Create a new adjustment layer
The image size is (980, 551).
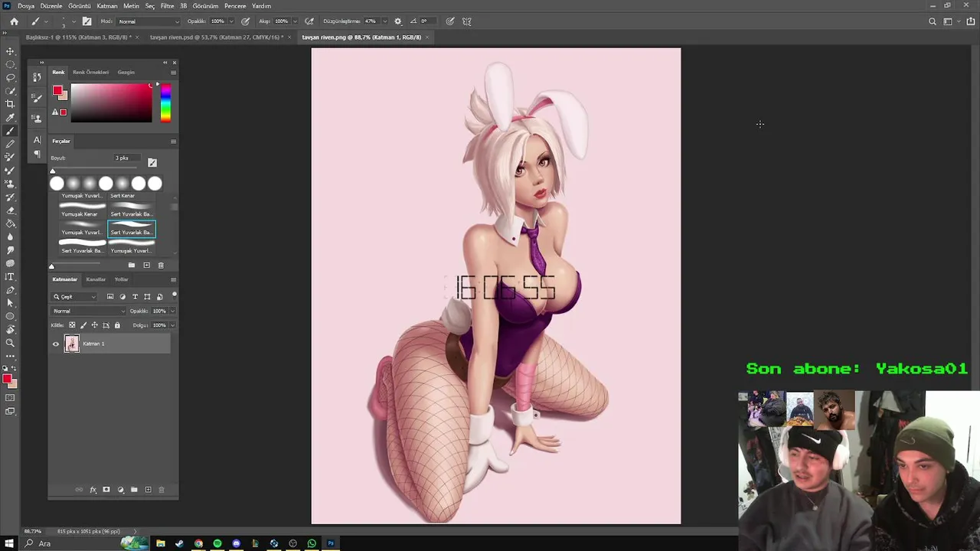click(120, 490)
